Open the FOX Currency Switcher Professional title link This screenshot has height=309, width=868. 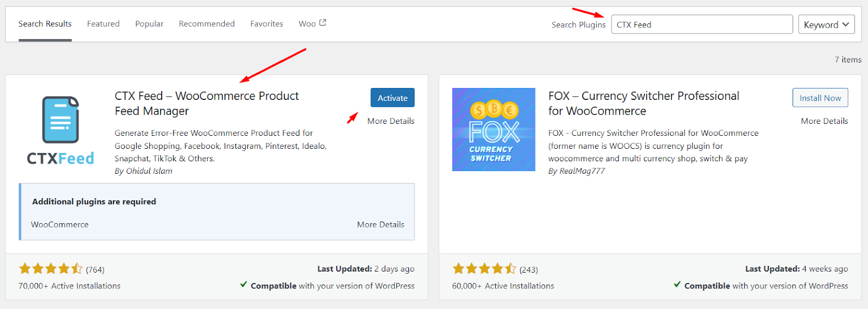click(x=643, y=103)
